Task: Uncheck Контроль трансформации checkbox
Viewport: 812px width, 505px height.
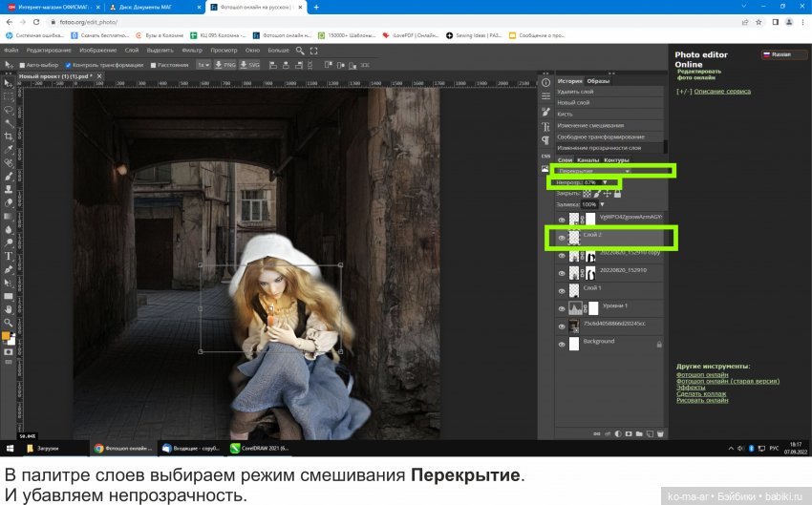Action: pos(68,65)
